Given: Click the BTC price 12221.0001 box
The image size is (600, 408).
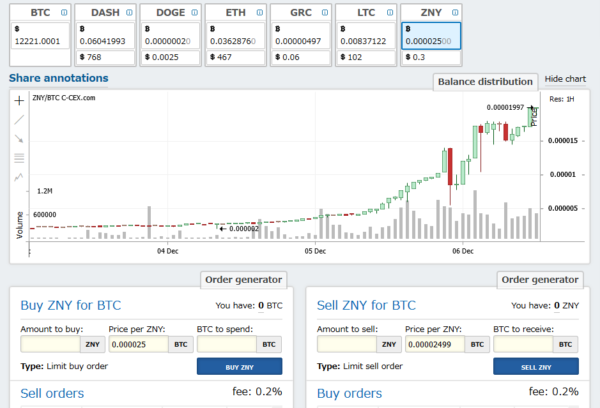Looking at the screenshot, I should tap(40, 36).
